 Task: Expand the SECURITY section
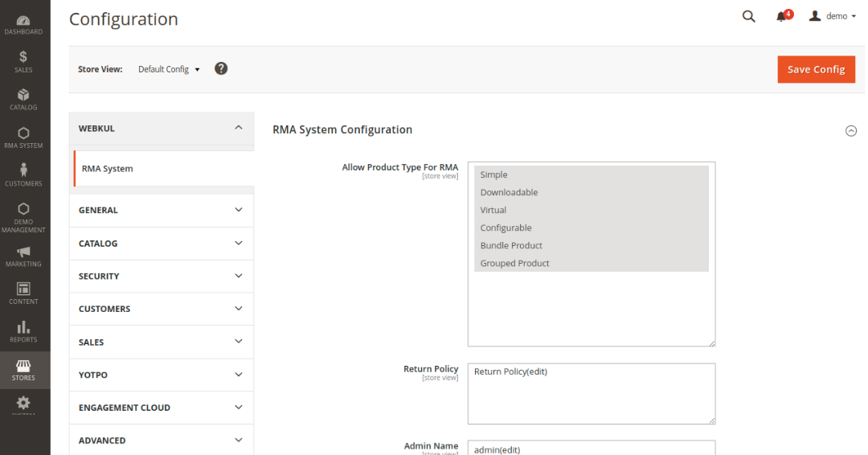click(x=161, y=276)
